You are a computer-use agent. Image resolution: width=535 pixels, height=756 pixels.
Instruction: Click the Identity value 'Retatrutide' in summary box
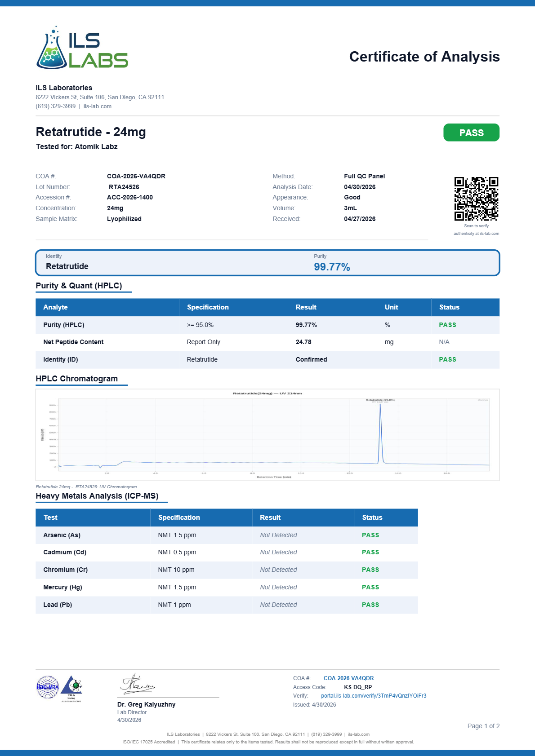pyautogui.click(x=67, y=266)
